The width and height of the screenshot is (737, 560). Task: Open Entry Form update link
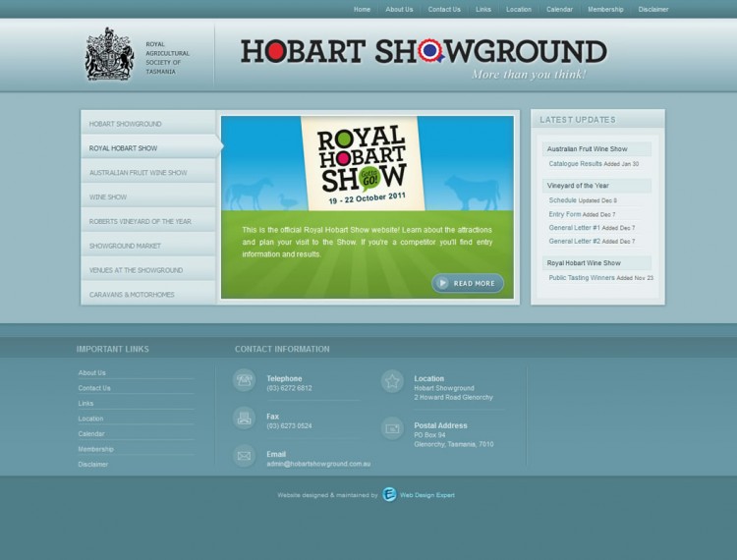(564, 214)
